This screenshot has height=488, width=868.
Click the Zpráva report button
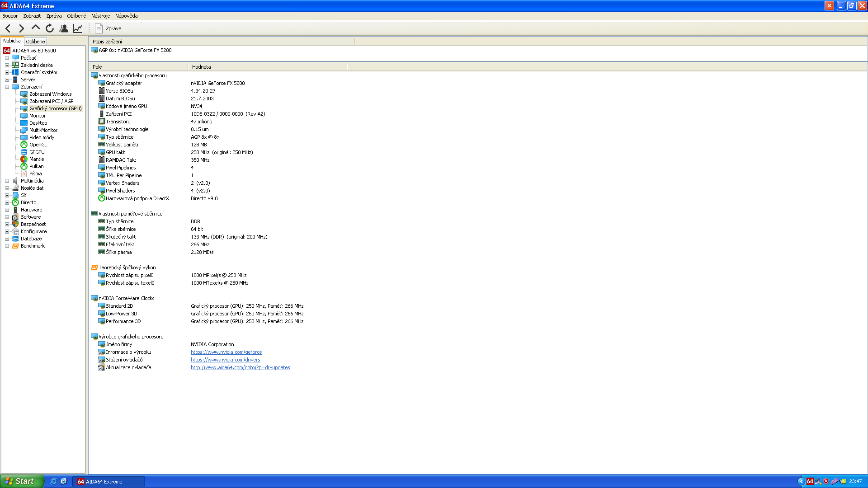[108, 28]
